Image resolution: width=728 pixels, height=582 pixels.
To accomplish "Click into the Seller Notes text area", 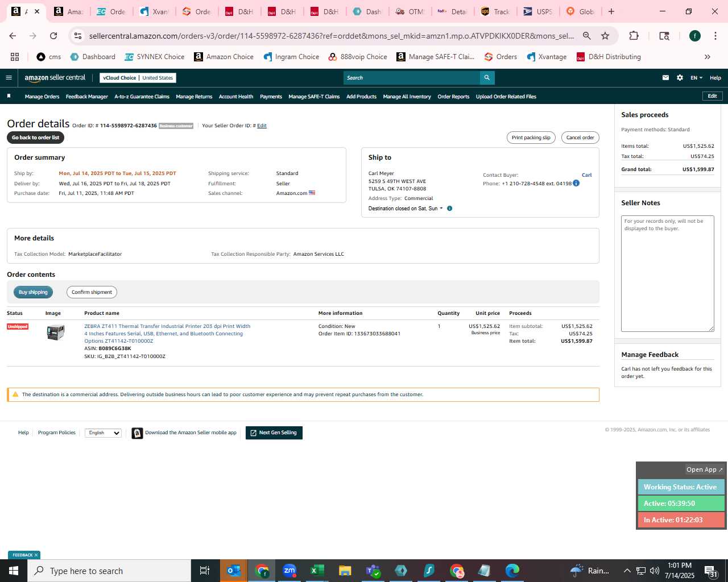I will pyautogui.click(x=668, y=273).
